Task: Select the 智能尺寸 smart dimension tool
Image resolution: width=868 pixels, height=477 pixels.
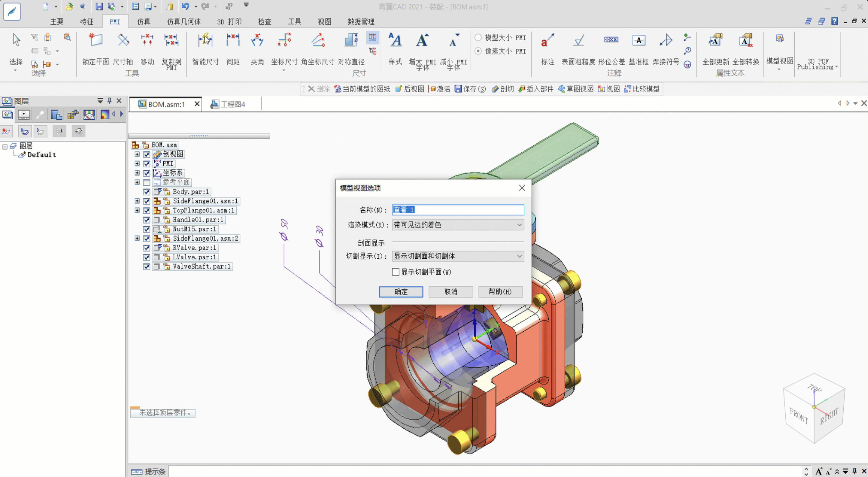Action: tap(205, 49)
